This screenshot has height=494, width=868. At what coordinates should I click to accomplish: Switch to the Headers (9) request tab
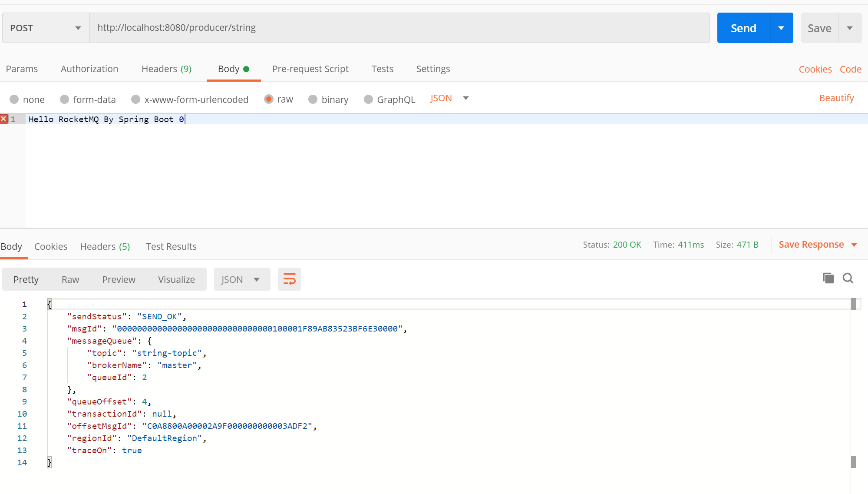tap(166, 69)
